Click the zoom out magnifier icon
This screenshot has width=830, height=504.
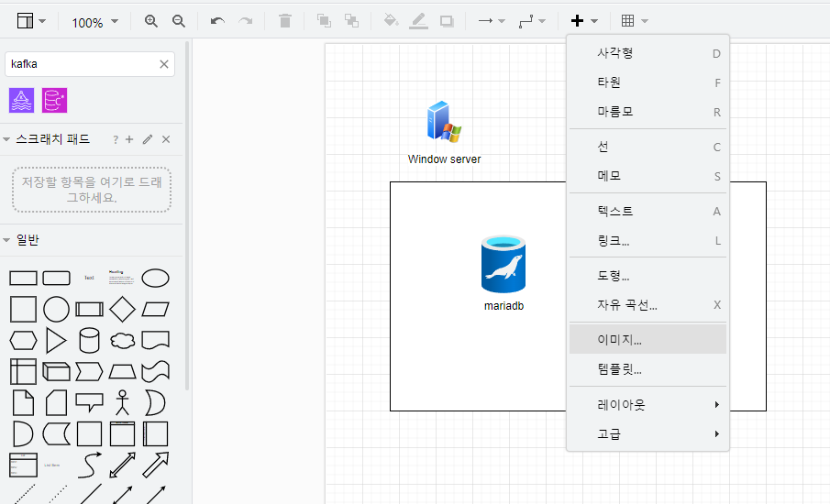(179, 21)
